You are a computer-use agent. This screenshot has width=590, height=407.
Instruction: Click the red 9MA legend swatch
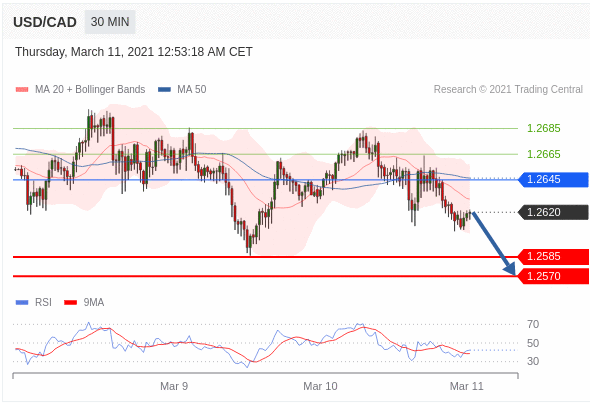(70, 302)
